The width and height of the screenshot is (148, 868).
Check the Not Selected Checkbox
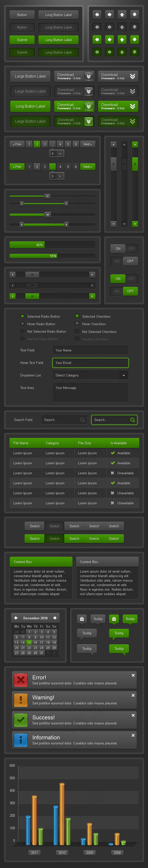tap(77, 331)
